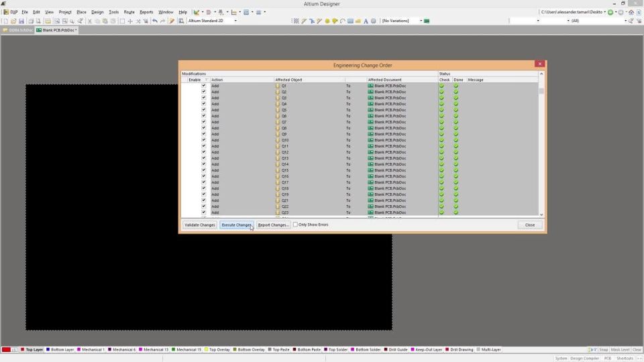Screen dimensions: 644x362
Task: Click the Select Area rectangle icon
Action: (x=122, y=21)
